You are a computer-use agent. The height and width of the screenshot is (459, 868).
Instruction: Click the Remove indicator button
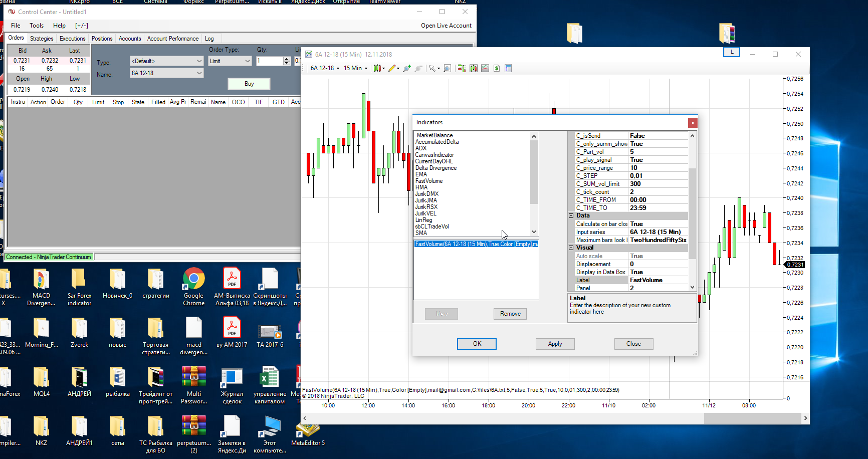coord(510,314)
